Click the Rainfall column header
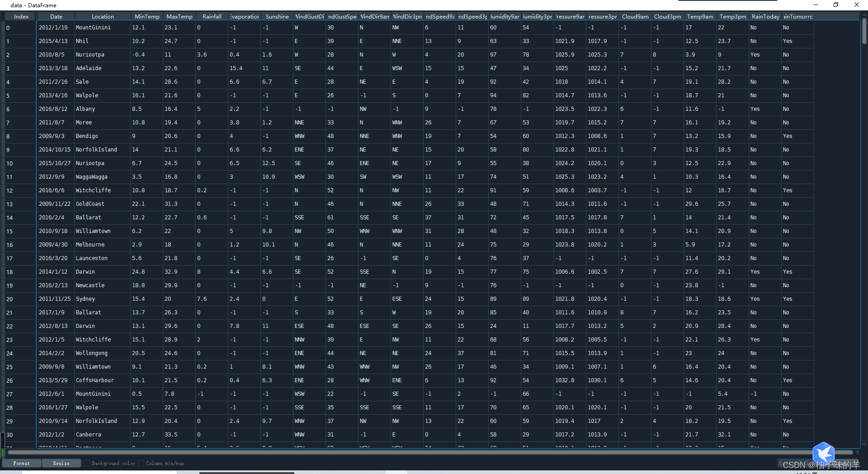Image resolution: width=868 pixels, height=474 pixels. pos(212,17)
